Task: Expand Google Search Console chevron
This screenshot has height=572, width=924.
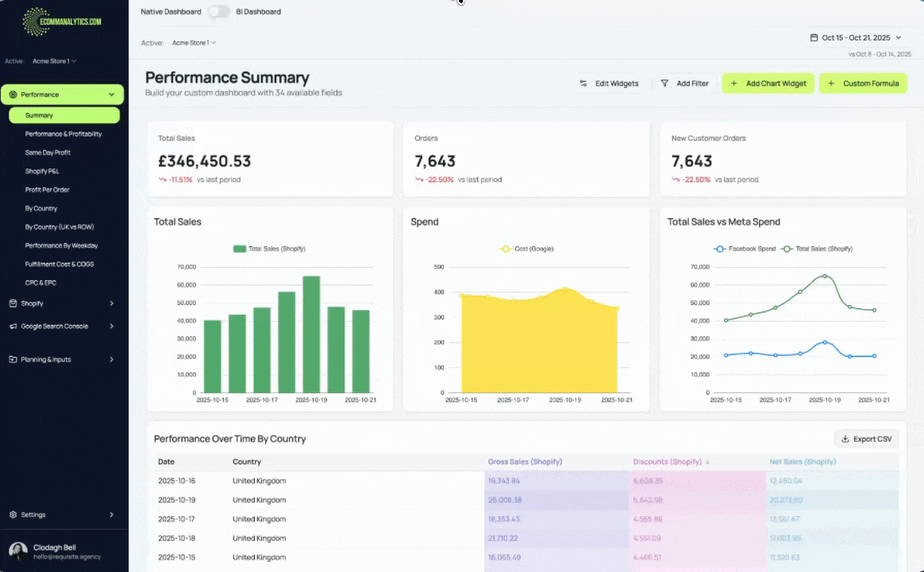Action: click(111, 326)
